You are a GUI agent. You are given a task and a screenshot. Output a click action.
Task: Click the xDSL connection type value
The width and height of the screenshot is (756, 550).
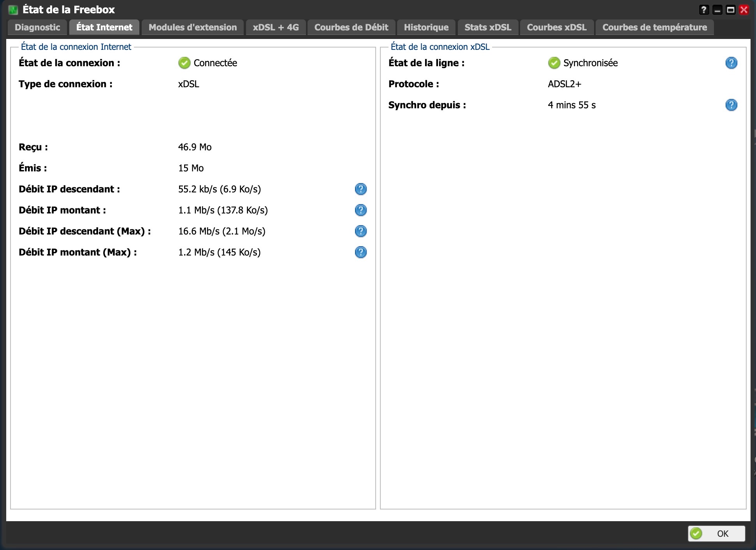coord(189,84)
